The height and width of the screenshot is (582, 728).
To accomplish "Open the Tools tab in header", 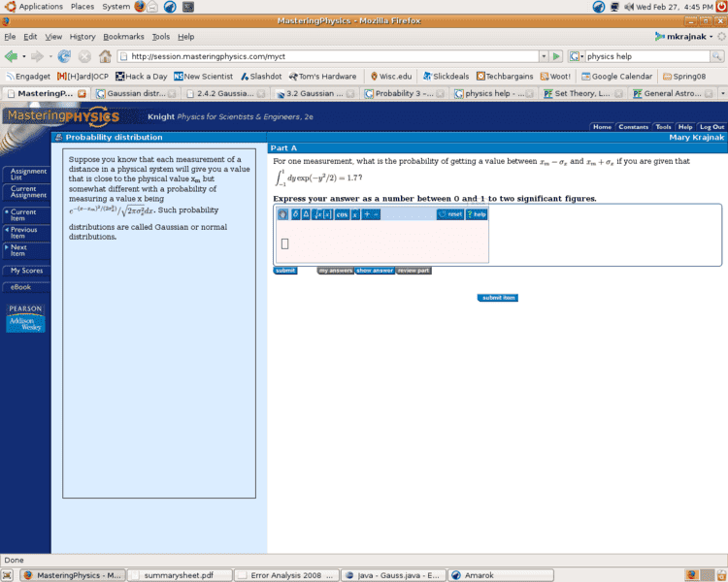I will [x=663, y=127].
